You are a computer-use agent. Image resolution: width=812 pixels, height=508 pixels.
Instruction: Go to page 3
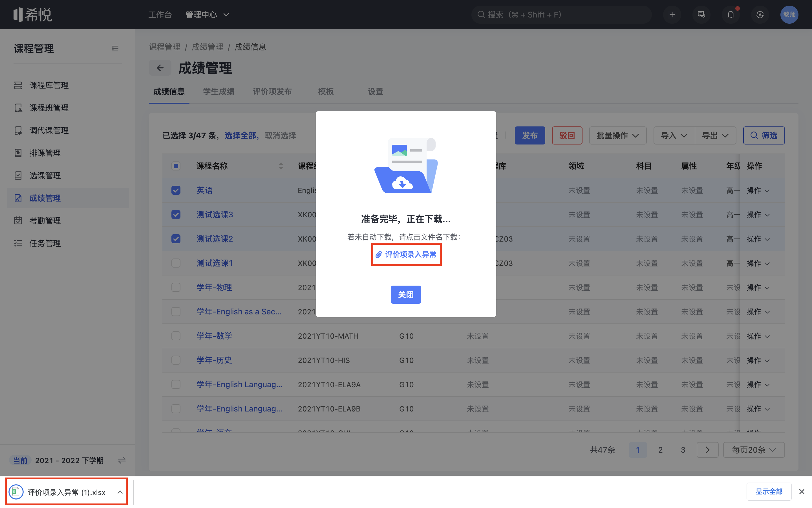(x=683, y=450)
